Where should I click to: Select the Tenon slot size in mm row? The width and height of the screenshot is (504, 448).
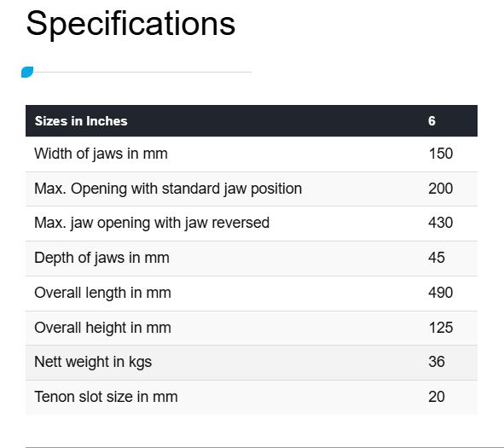point(252,398)
